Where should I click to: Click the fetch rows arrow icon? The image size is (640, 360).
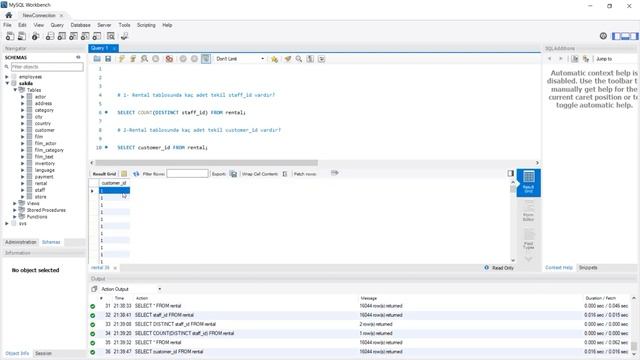pyautogui.click(x=334, y=173)
